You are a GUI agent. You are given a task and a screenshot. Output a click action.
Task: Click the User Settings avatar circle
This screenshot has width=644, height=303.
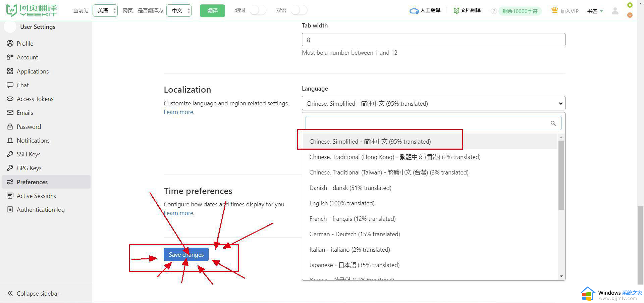(x=10, y=27)
